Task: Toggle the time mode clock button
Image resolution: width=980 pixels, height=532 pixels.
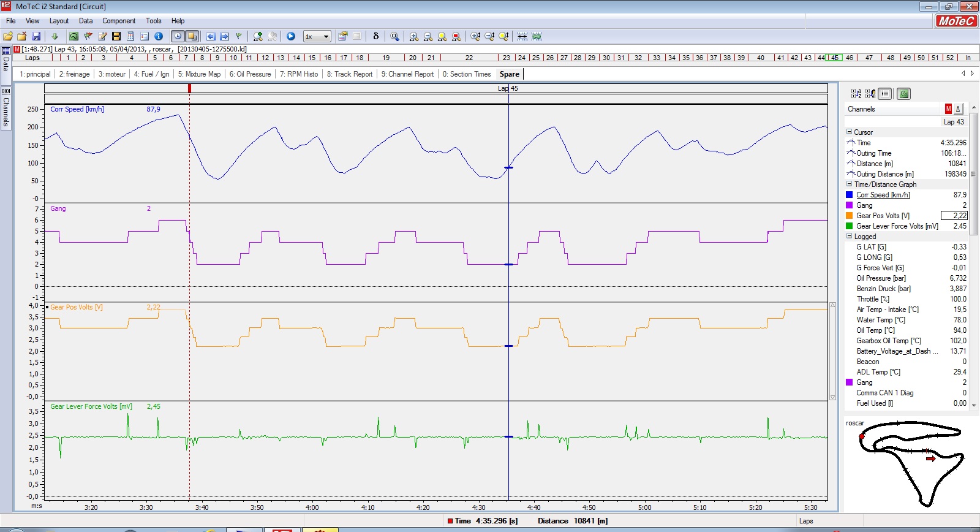Action: [178, 36]
